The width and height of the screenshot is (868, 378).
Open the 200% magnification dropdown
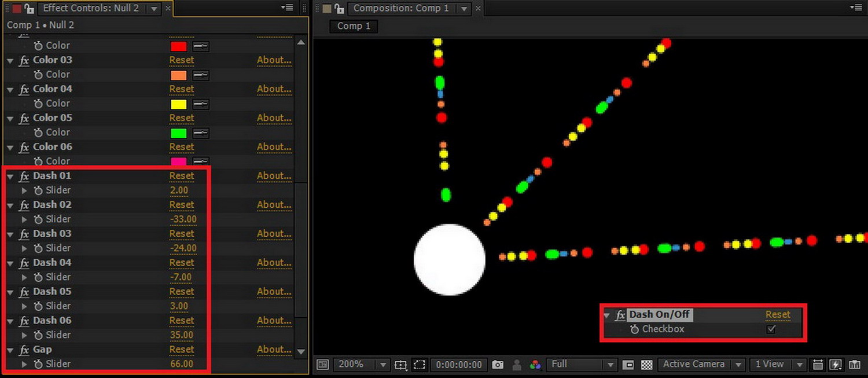point(361,365)
